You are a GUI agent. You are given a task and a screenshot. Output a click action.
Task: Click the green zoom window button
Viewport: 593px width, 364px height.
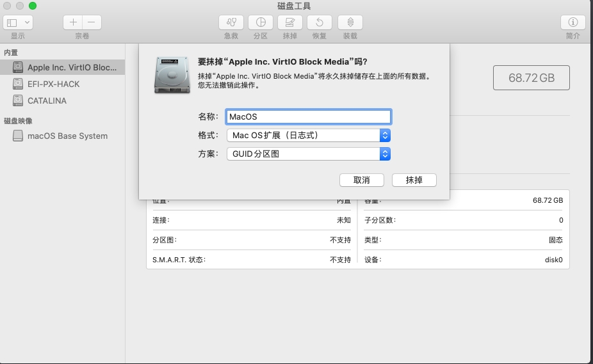pos(33,6)
